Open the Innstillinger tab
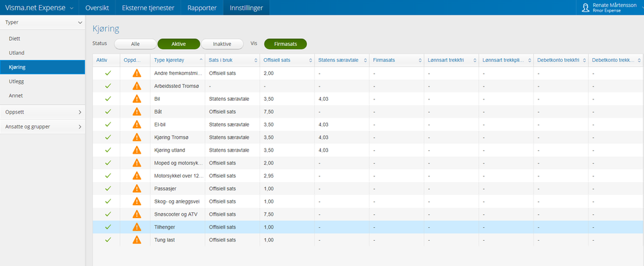 point(246,8)
